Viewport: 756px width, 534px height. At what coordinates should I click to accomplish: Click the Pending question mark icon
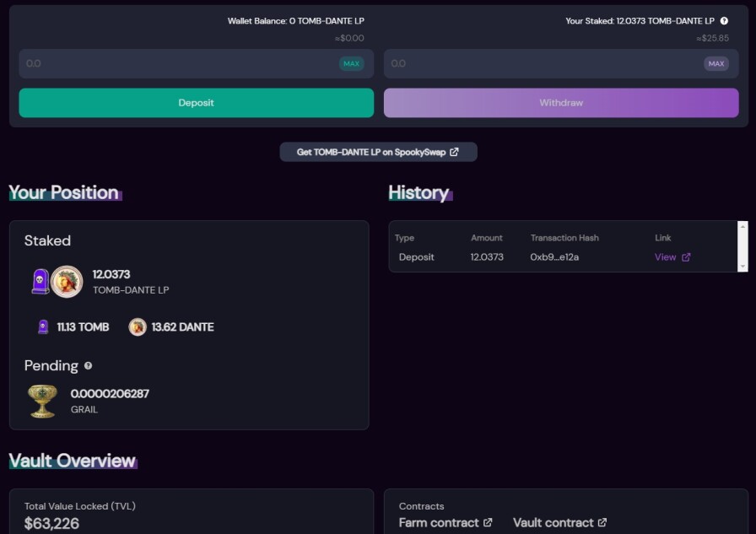pyautogui.click(x=89, y=366)
